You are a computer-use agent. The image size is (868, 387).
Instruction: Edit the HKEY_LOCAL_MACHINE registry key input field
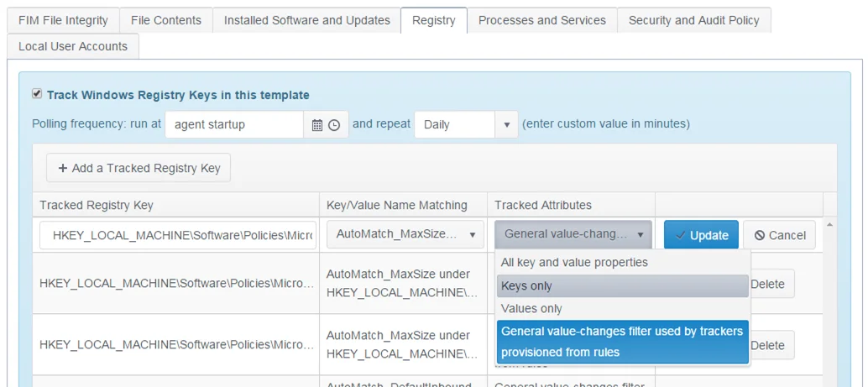tap(178, 235)
